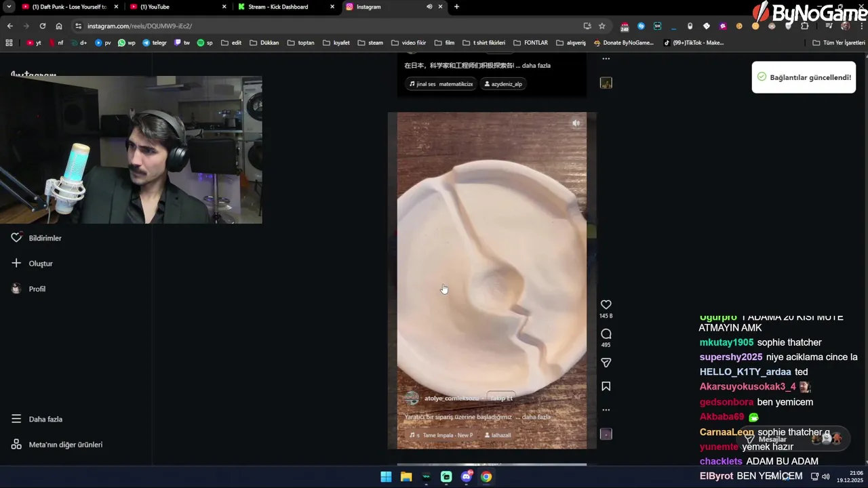Save the reel using the bookmark icon
This screenshot has width=868, height=488.
pyautogui.click(x=606, y=386)
